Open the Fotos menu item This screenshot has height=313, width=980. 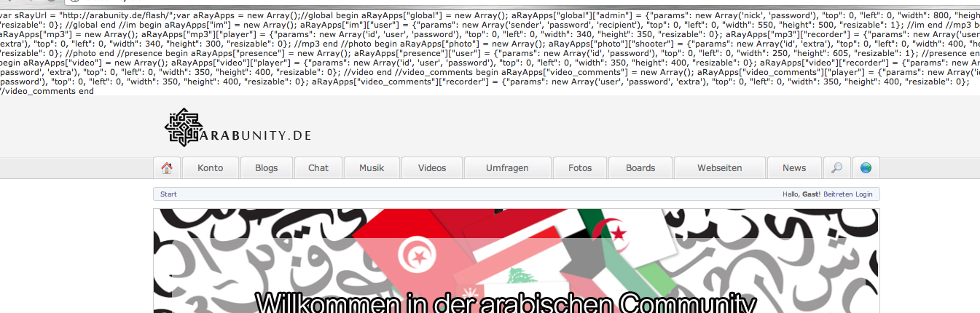pos(580,167)
